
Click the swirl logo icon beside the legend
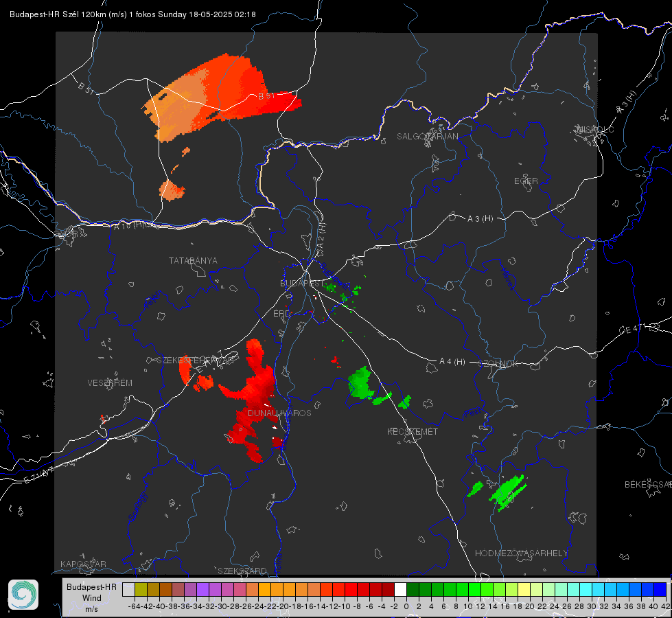[23, 595]
